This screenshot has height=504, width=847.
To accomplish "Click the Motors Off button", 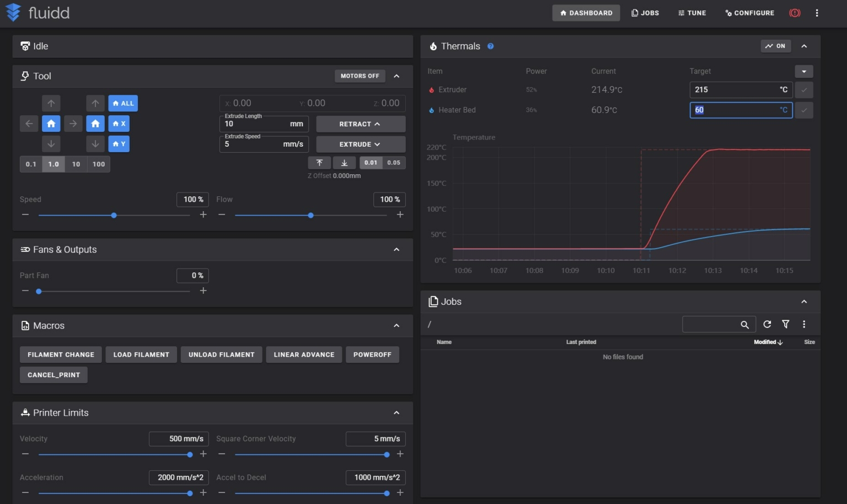I will pyautogui.click(x=360, y=76).
